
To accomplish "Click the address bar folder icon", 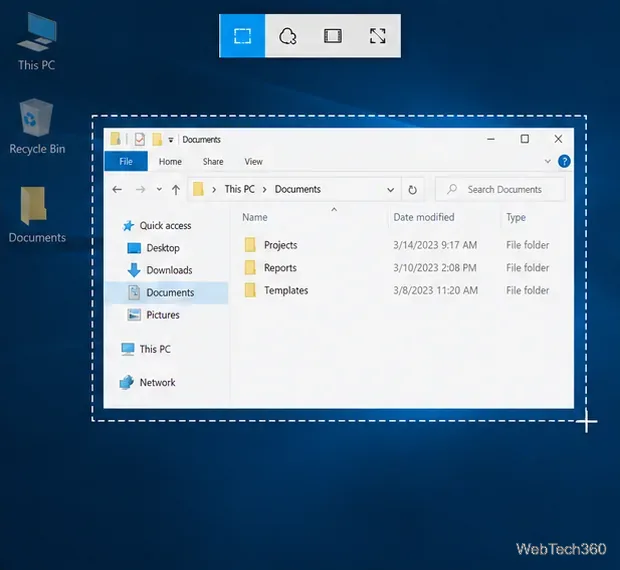I will [x=198, y=189].
